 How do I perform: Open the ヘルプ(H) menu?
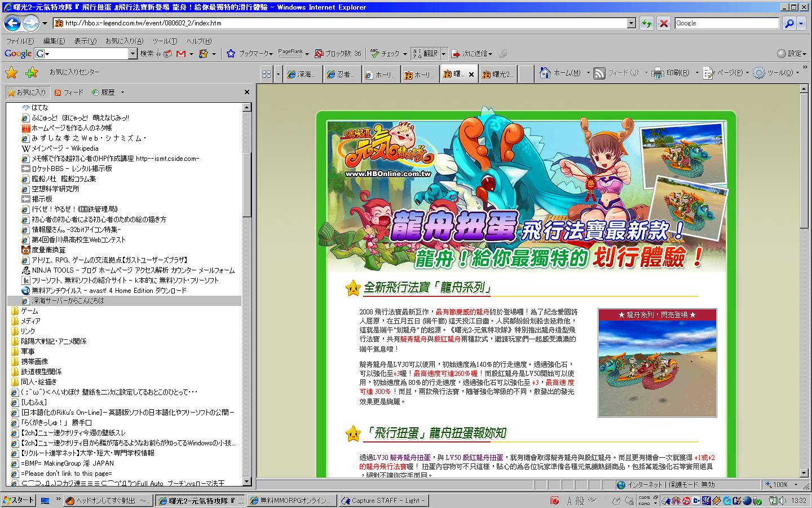pyautogui.click(x=199, y=41)
